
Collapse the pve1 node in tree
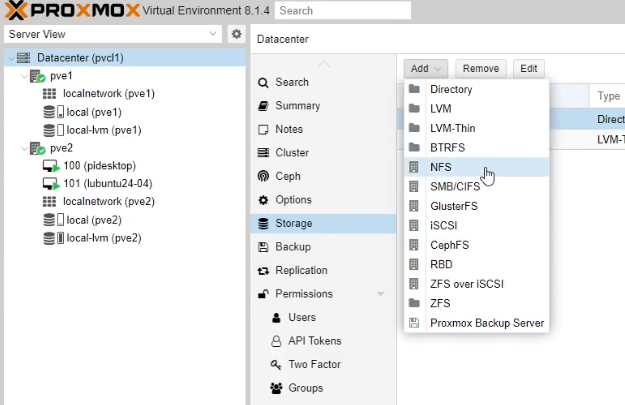[x=24, y=76]
